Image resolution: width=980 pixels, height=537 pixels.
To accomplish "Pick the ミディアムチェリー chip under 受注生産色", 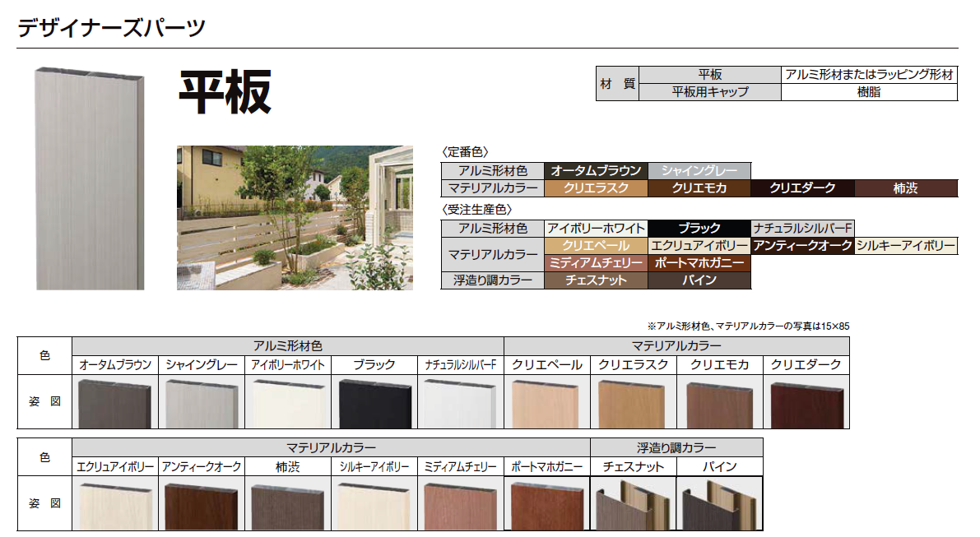I will [597, 263].
